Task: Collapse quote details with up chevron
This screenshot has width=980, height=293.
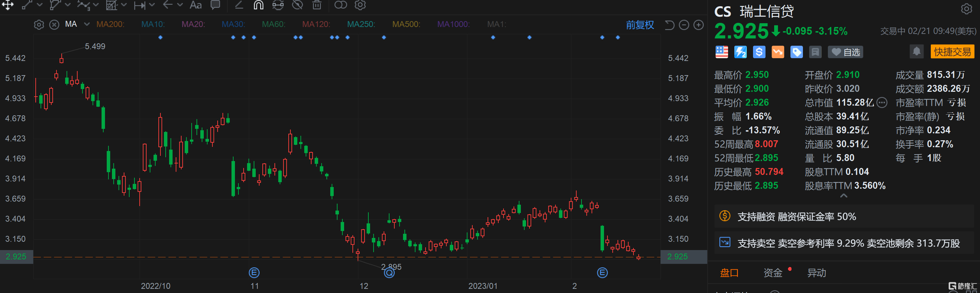Action: (x=843, y=196)
